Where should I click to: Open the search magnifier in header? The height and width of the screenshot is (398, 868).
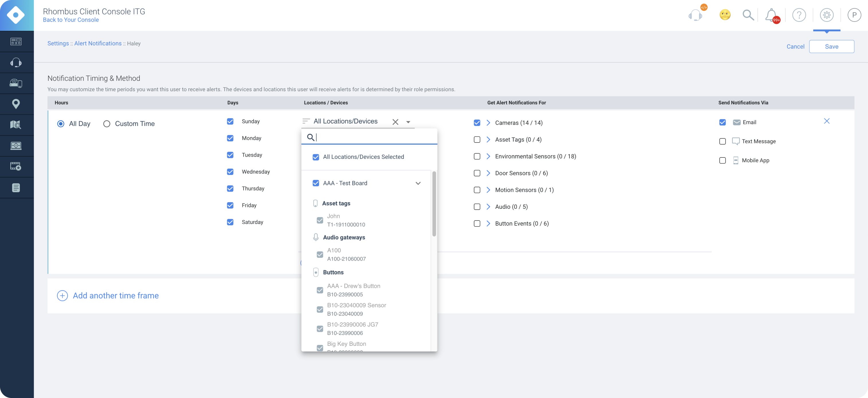tap(748, 15)
